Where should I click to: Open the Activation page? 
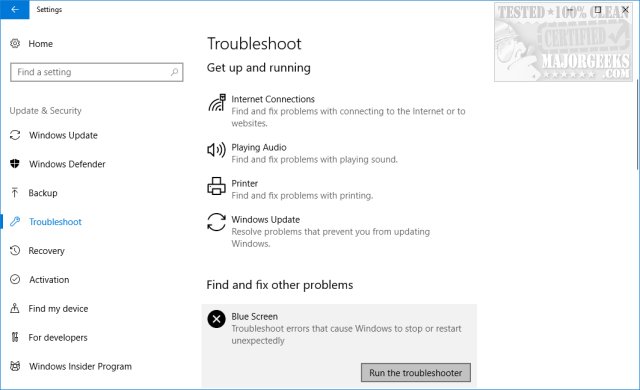click(x=49, y=280)
